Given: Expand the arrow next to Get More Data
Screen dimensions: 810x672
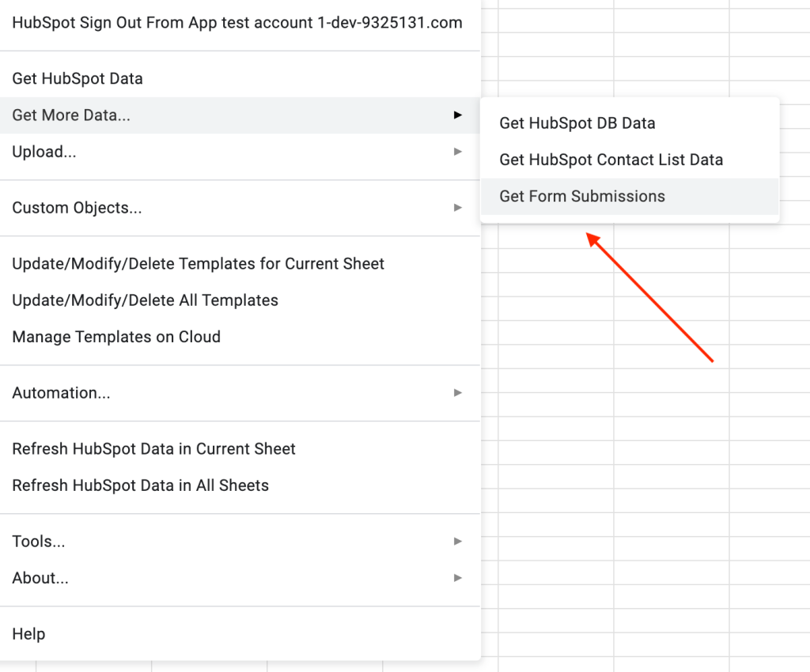Looking at the screenshot, I should pos(457,115).
